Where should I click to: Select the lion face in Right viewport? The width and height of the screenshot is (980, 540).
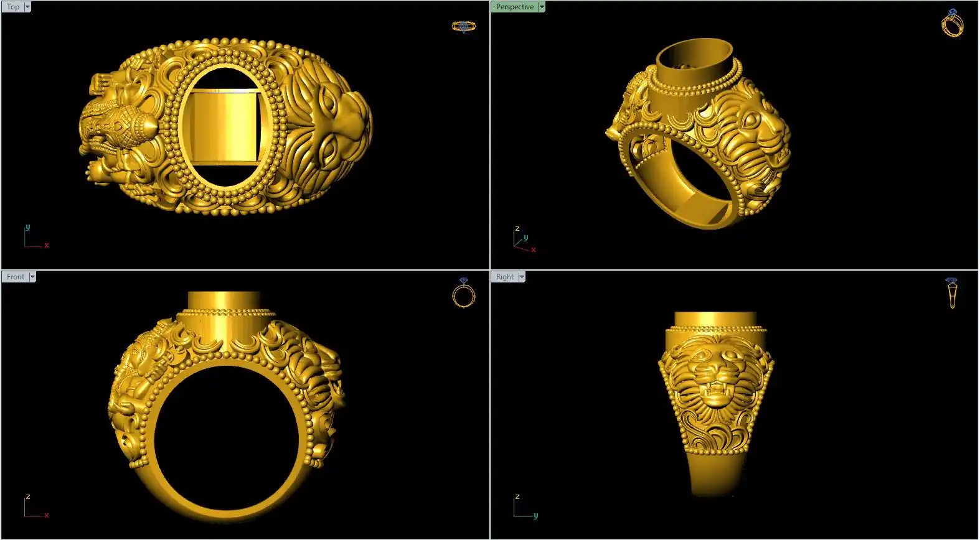(x=716, y=373)
